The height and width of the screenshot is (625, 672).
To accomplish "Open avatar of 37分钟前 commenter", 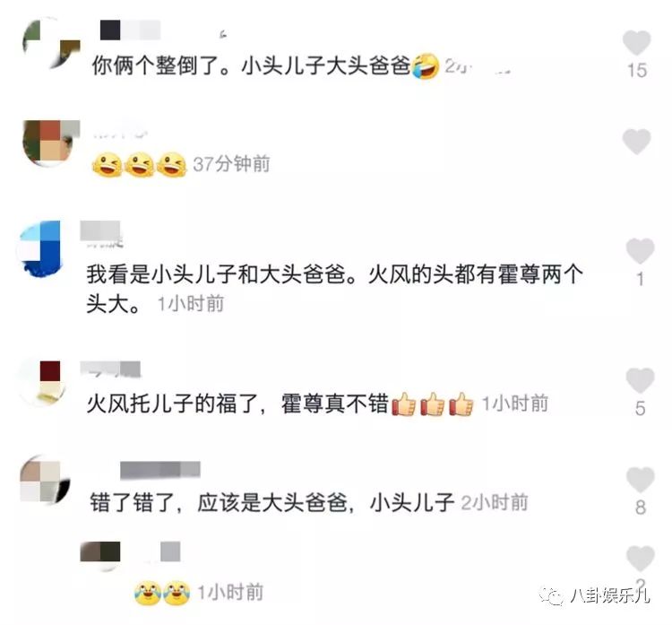I will (x=50, y=143).
